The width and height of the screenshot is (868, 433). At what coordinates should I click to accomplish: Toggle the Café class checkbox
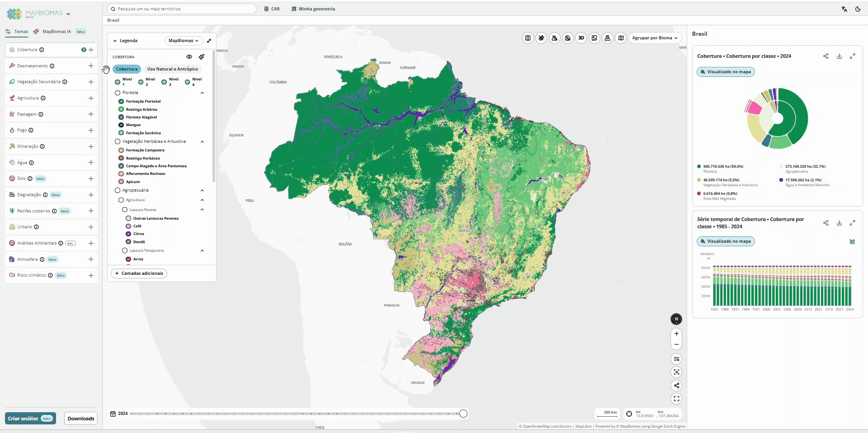point(128,226)
